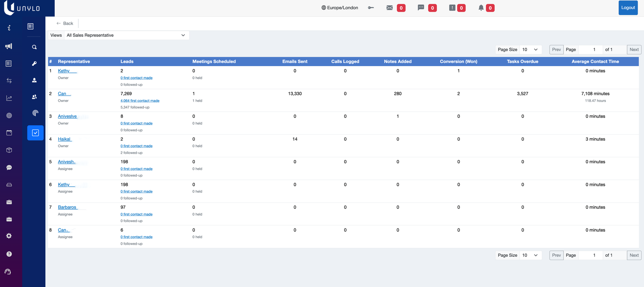Open first contact made link in Haikal's row

click(x=136, y=146)
